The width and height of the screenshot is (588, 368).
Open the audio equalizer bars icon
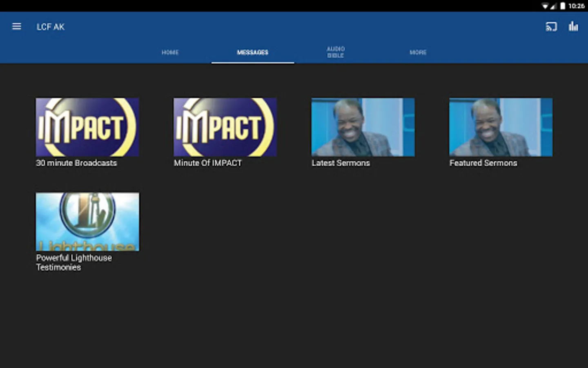click(x=573, y=27)
